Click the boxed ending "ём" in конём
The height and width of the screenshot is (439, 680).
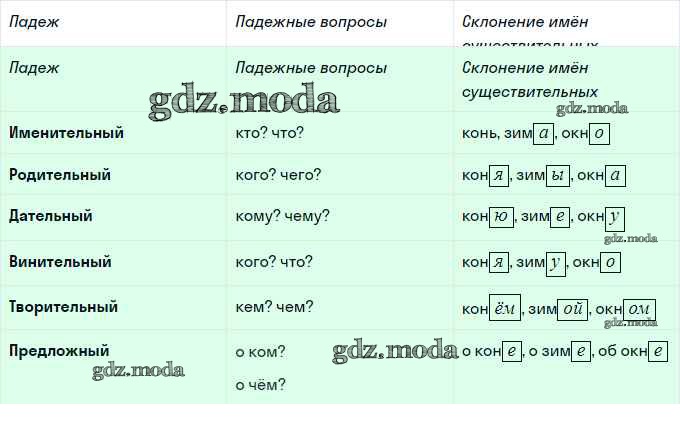(505, 310)
